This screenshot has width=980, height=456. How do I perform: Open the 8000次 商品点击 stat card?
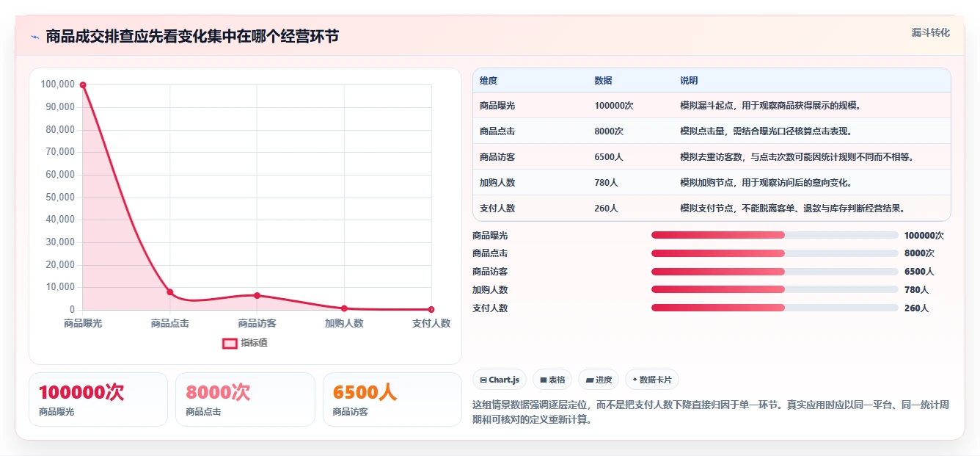[245, 399]
